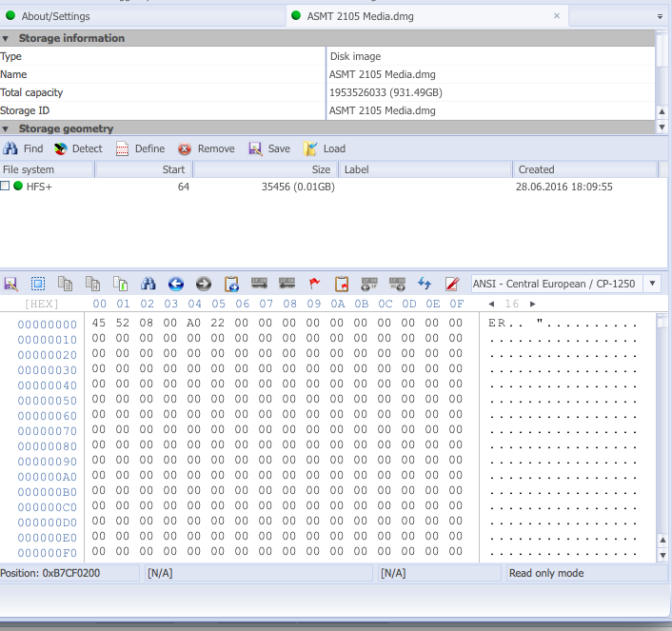
Task: Click the gray hex navigate-left disk icon
Action: (x=369, y=284)
